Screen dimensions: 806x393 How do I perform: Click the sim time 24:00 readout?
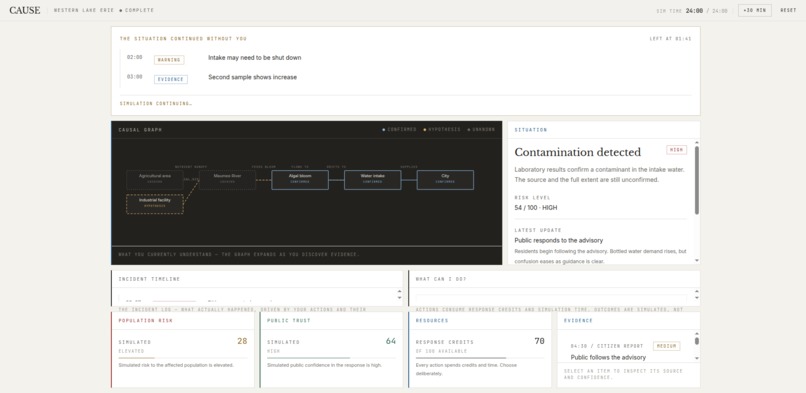pos(694,11)
